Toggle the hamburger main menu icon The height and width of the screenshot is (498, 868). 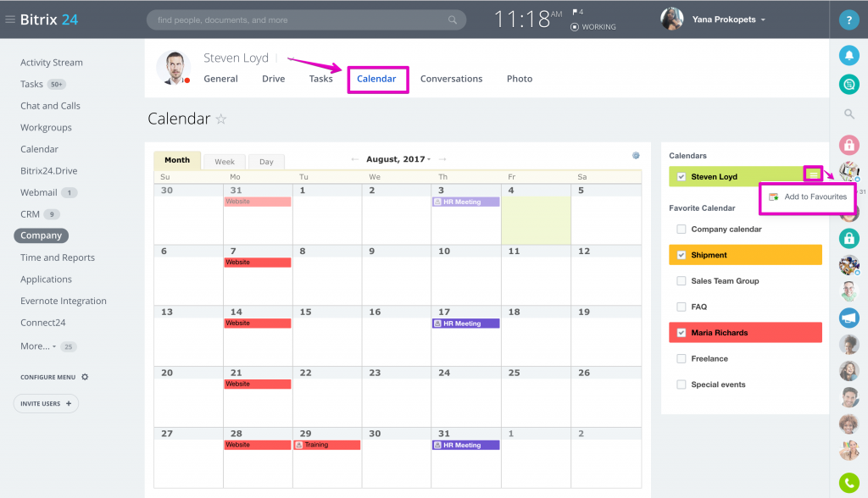[x=10, y=19]
